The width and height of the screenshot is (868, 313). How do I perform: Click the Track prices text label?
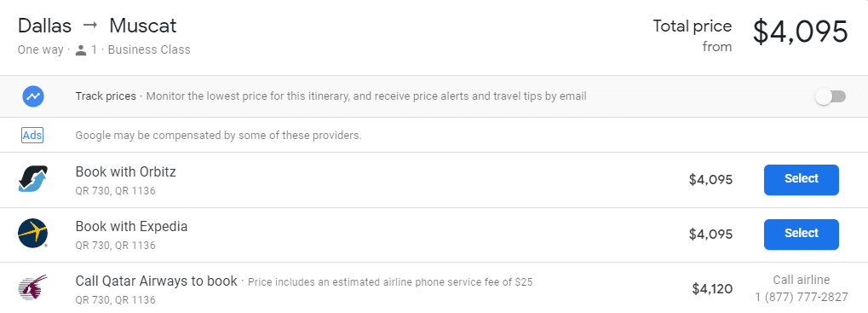[106, 96]
